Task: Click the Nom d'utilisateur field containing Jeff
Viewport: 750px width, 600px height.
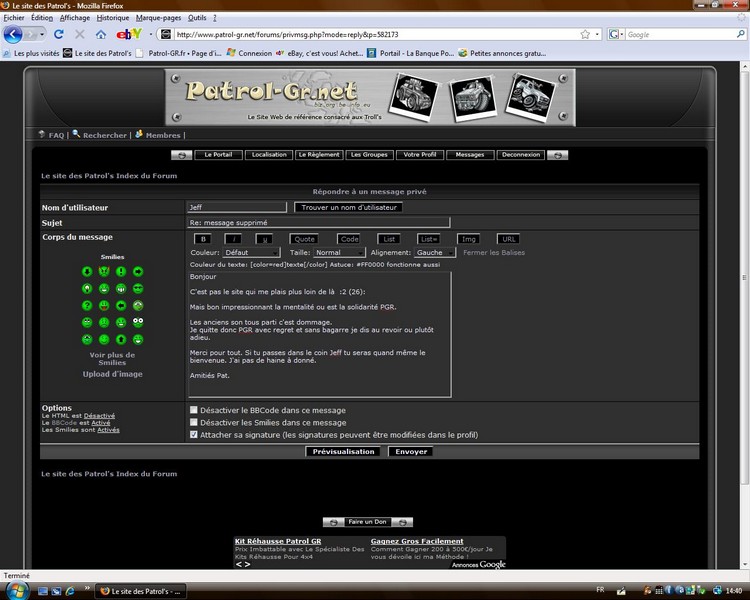Action: coord(237,207)
